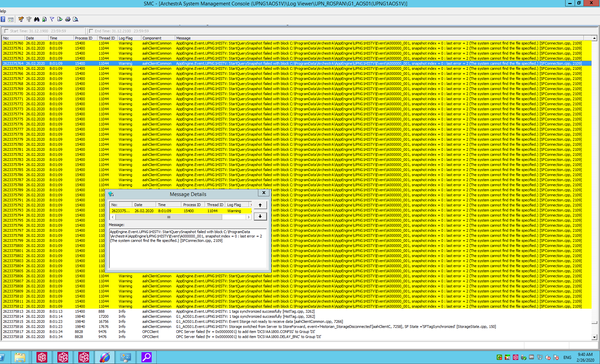Click the orange Mark toolbar icon
600x364 pixels.
(x=21, y=19)
